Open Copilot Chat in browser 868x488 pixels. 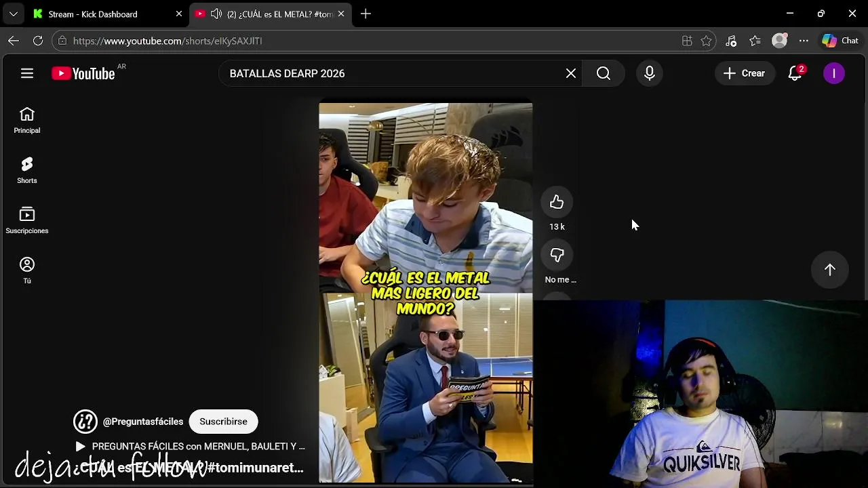[840, 41]
